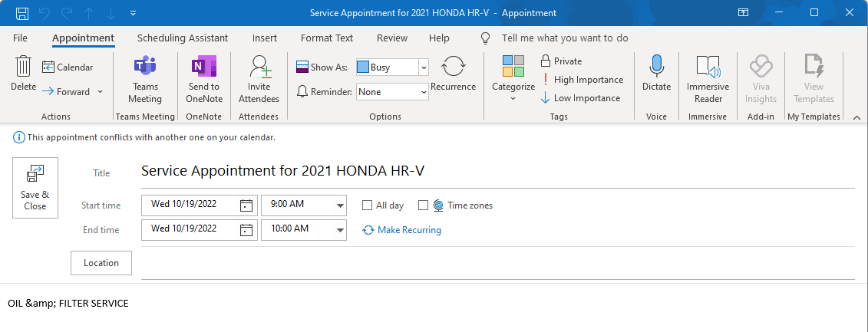Click the Undo arrow in title bar
The height and width of the screenshot is (332, 868).
tap(46, 13)
